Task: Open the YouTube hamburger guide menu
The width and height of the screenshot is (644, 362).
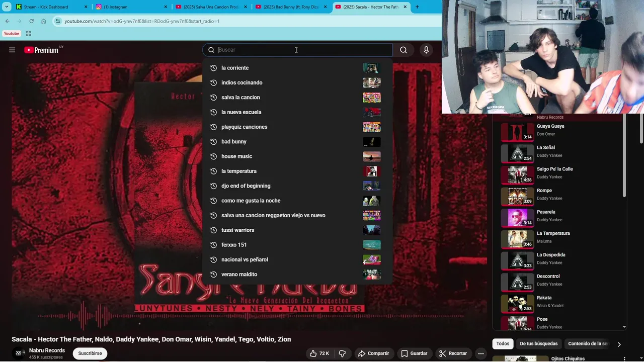Action: (x=12, y=50)
